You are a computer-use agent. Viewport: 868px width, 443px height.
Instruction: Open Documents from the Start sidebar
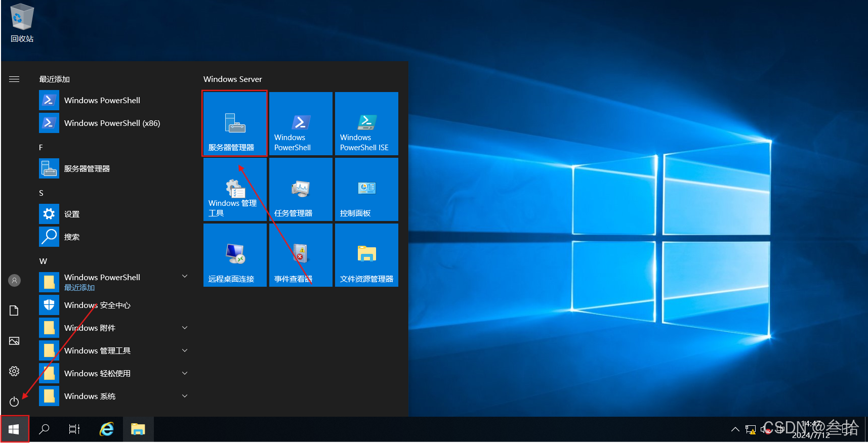[x=14, y=311]
